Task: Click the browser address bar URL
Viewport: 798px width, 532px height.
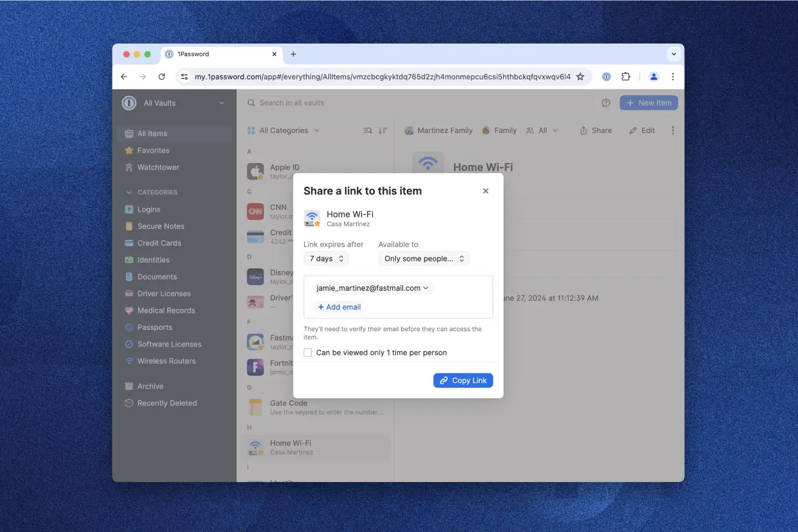Action: pos(382,77)
